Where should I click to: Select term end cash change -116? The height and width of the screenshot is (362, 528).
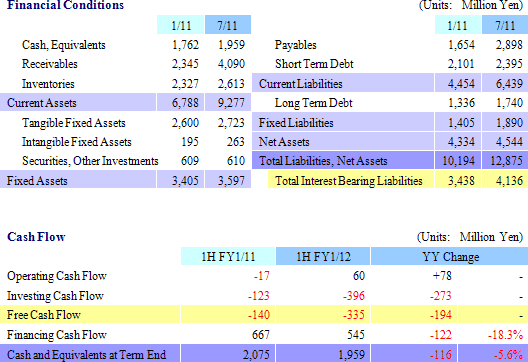[x=441, y=355]
